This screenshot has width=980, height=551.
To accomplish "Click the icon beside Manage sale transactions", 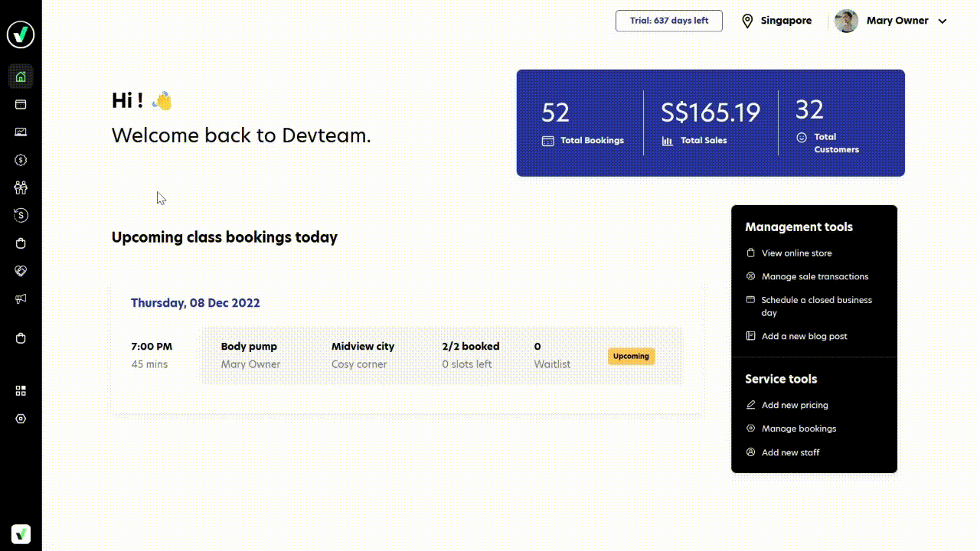I will click(x=750, y=276).
